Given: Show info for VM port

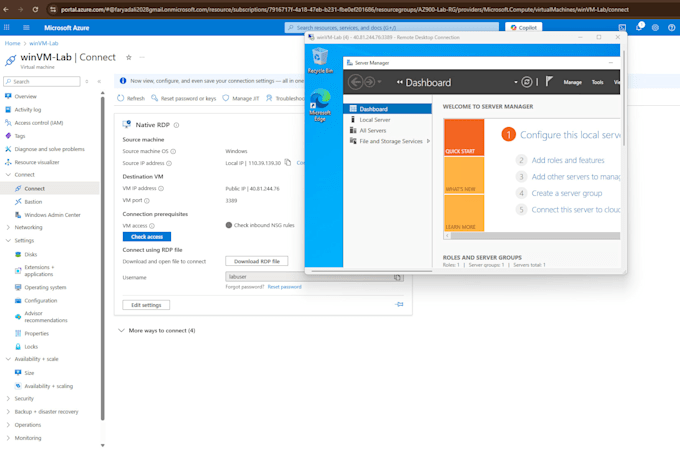Looking at the screenshot, I should [147, 200].
